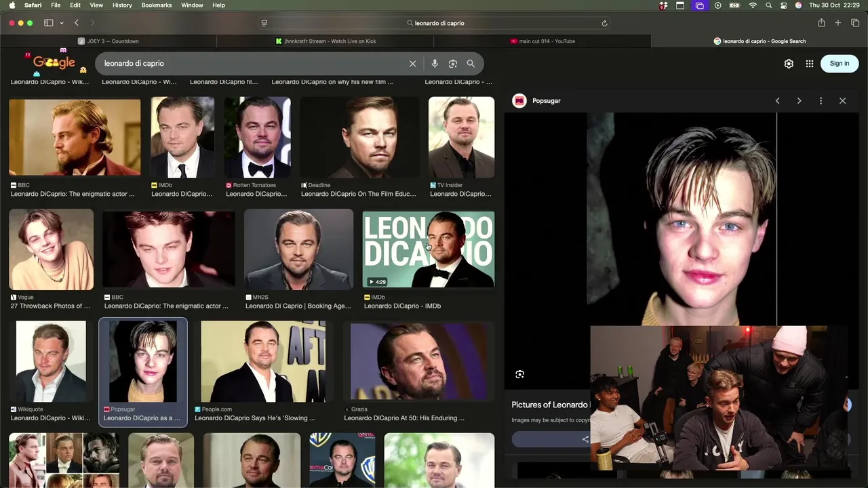
Task: Switch to main cut 014 YouTube tab
Action: point(542,41)
